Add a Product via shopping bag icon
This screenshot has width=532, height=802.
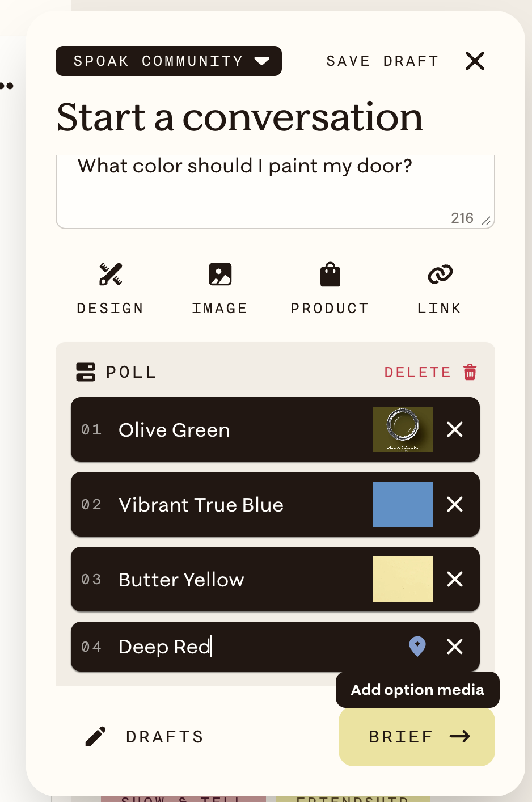tap(330, 275)
